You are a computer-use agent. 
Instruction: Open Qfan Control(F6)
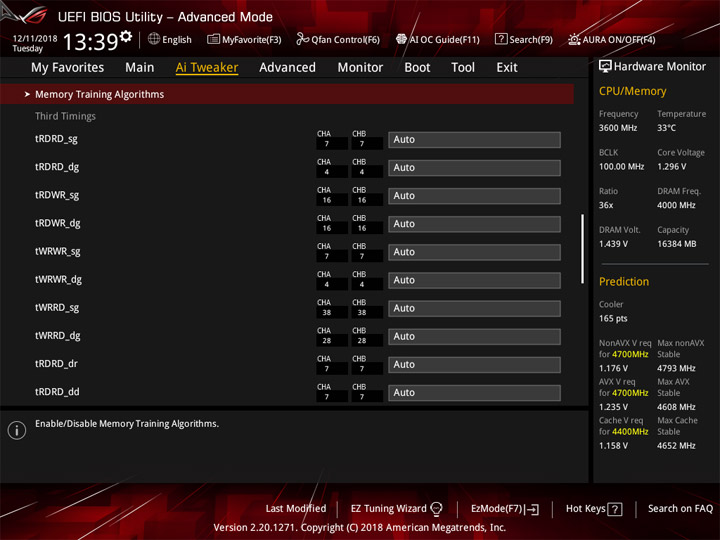click(338, 39)
